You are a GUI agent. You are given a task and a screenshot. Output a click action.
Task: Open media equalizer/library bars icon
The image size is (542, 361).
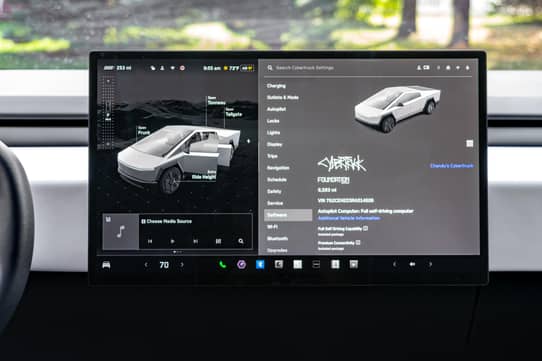click(x=218, y=241)
